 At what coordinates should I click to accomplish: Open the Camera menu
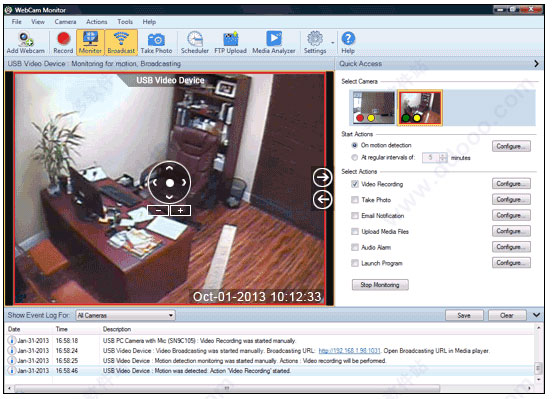coord(65,22)
